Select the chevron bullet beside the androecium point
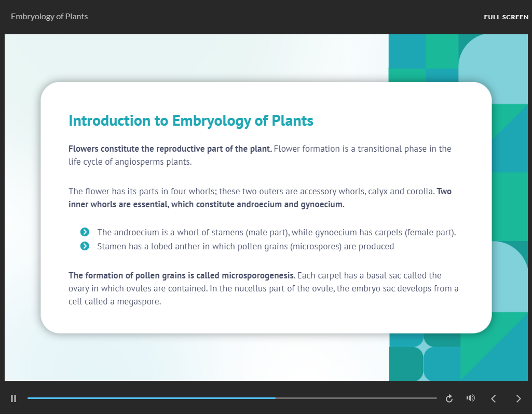The image size is (532, 414). point(85,232)
